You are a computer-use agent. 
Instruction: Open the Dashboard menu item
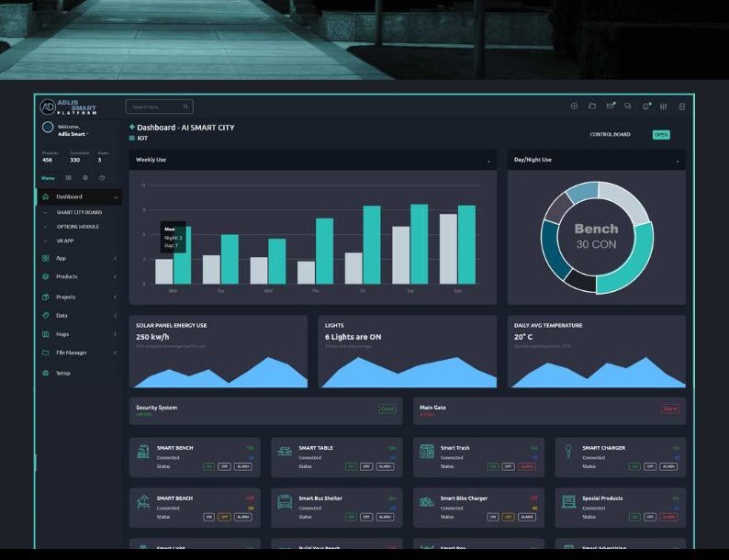(79, 196)
